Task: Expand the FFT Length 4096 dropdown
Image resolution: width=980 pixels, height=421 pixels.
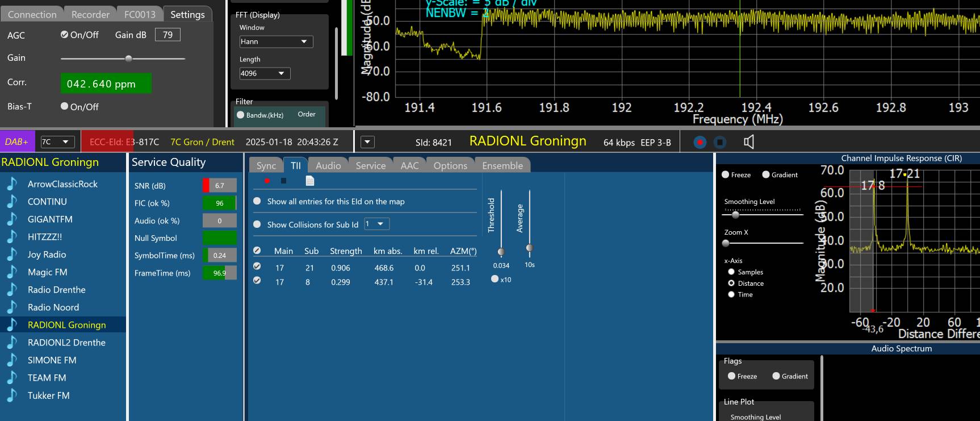Action: pyautogui.click(x=265, y=73)
